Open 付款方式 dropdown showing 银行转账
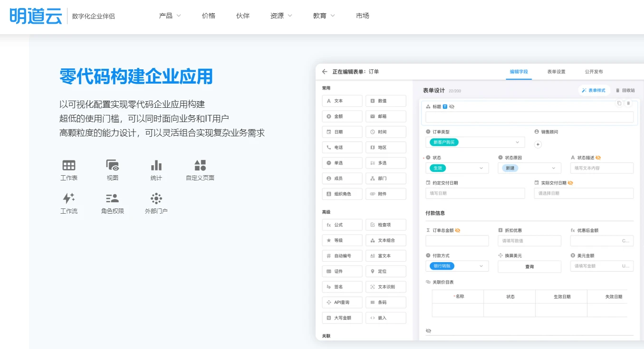644x349 pixels. [457, 266]
